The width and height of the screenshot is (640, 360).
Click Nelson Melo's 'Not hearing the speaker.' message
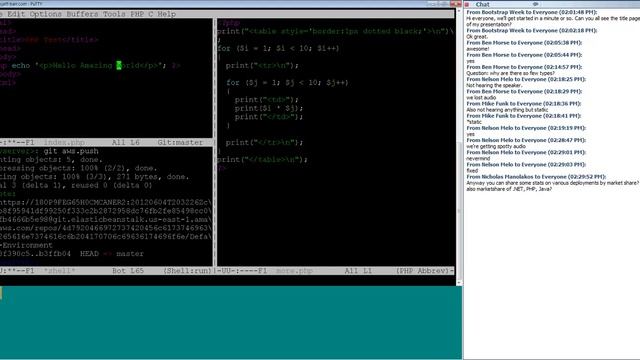[x=494, y=85]
